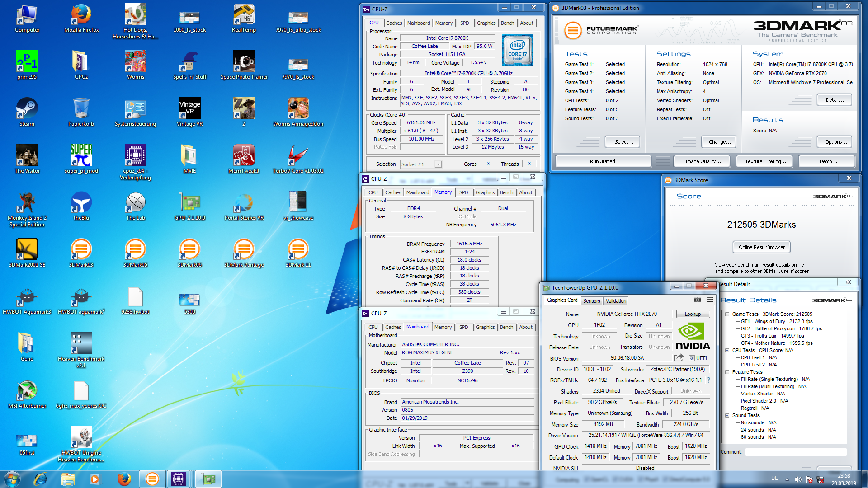Click the Online ResultBrowser button
This screenshot has width=868, height=488.
click(x=761, y=247)
